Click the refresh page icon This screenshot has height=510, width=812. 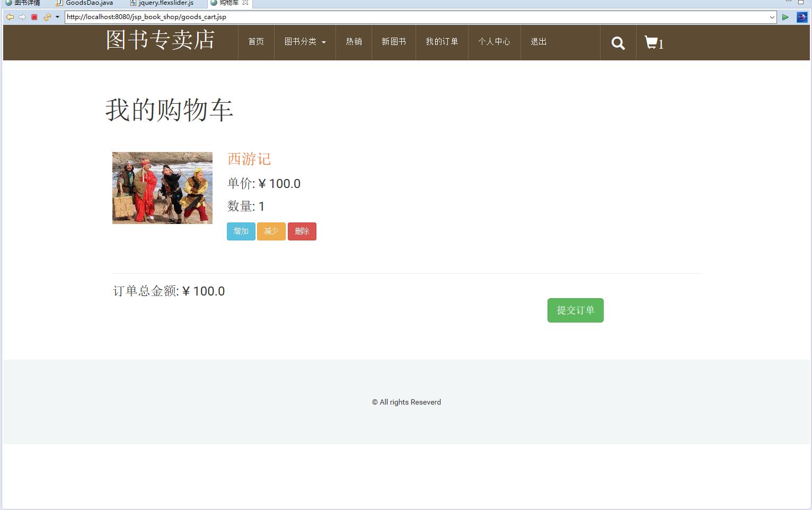coord(47,17)
